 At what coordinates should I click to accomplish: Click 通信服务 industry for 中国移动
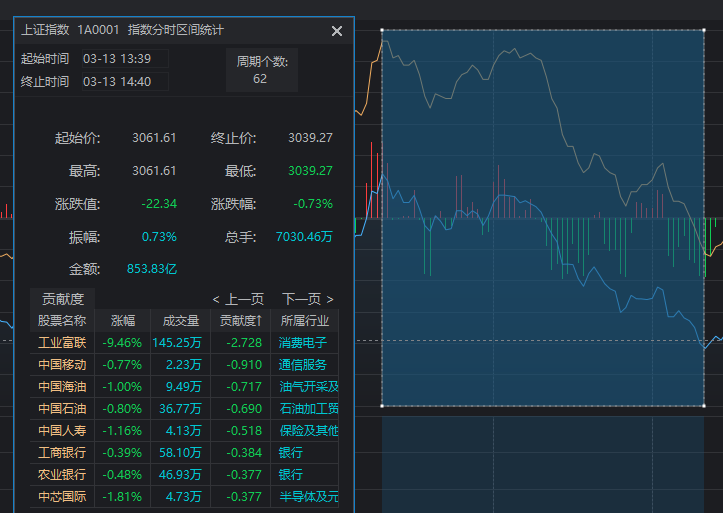303,365
